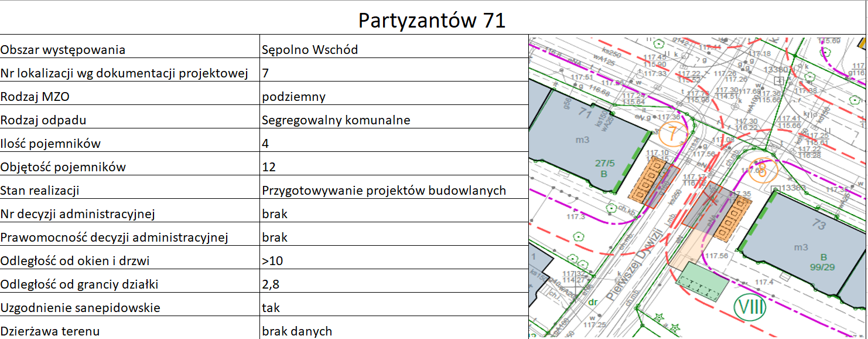Click the orange circle marker numbered 8
868x339 pixels.
pos(761,171)
